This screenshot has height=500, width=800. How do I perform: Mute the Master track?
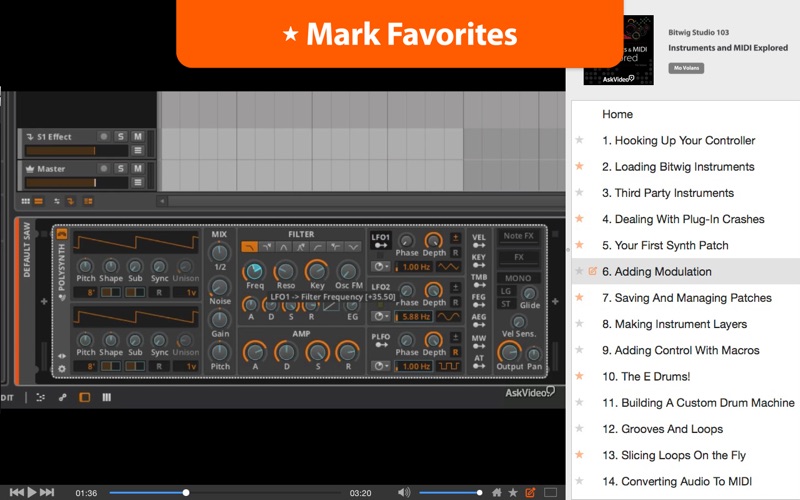138,169
